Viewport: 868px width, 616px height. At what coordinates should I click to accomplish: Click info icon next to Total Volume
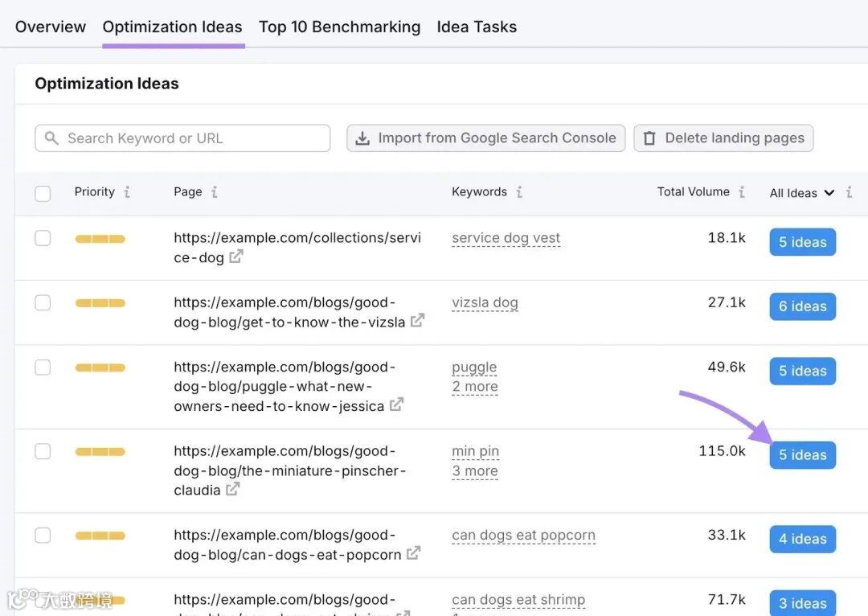742,192
